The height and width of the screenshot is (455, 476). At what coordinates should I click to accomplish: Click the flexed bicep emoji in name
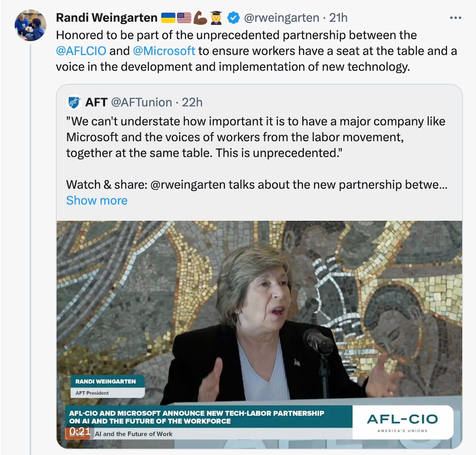(200, 18)
